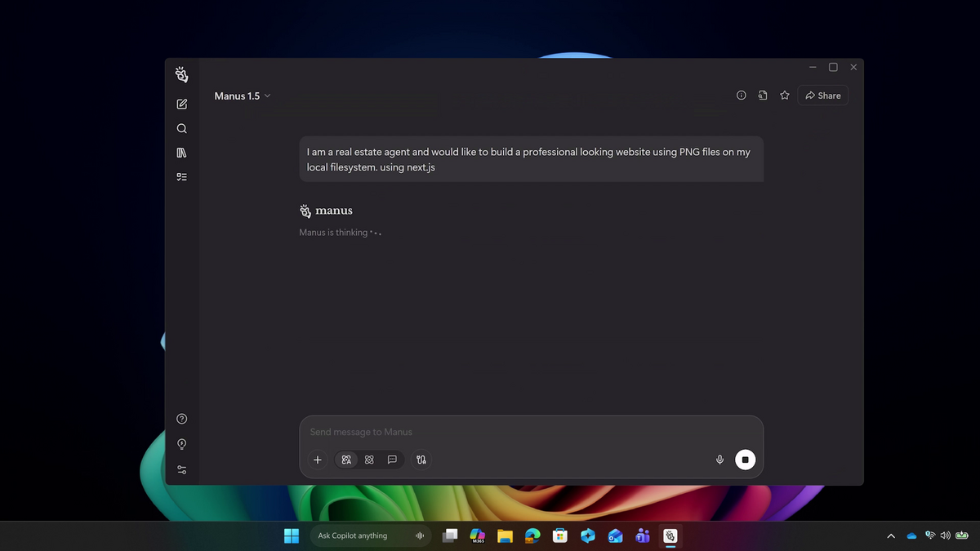Image resolution: width=980 pixels, height=551 pixels.
Task: Select the adaptive mode toggle in input bar
Action: click(346, 460)
